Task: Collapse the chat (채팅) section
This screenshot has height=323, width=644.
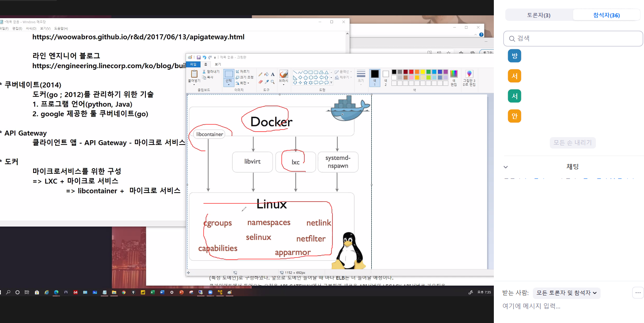Action: (506, 167)
